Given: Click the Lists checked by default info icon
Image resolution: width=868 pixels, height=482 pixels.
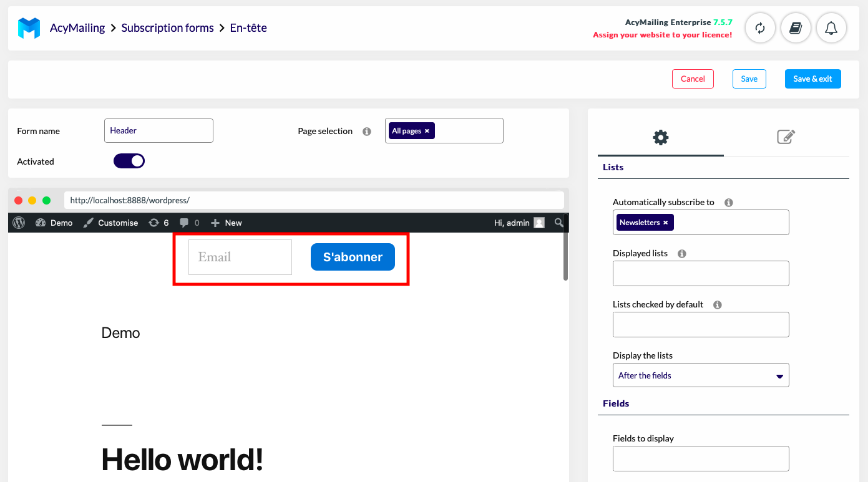Looking at the screenshot, I should click(x=718, y=305).
